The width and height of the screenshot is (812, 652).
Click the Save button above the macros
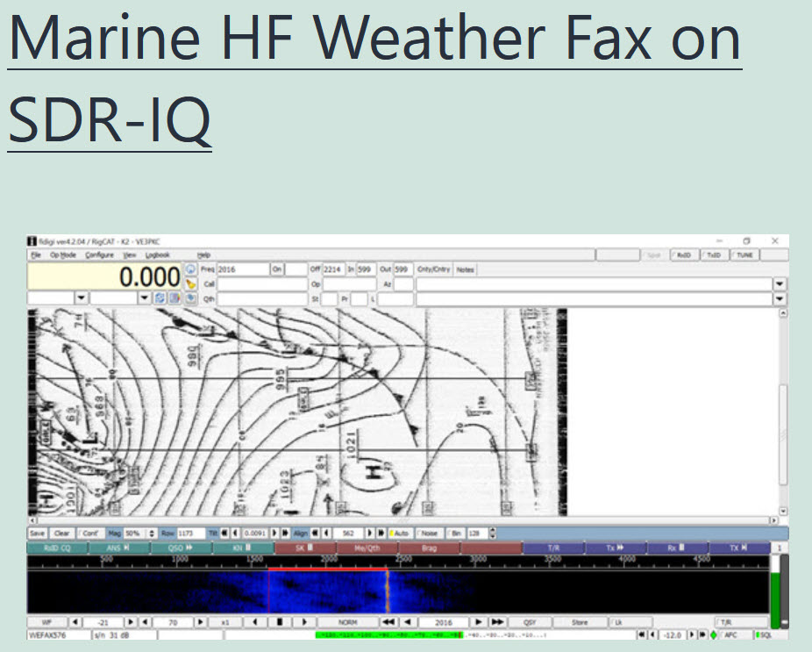click(38, 533)
